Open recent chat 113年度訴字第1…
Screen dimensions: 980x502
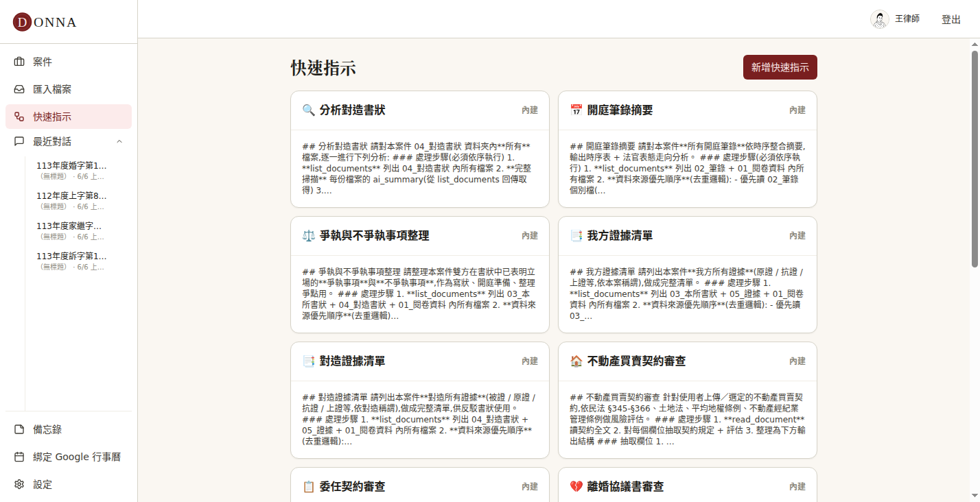tap(78, 261)
